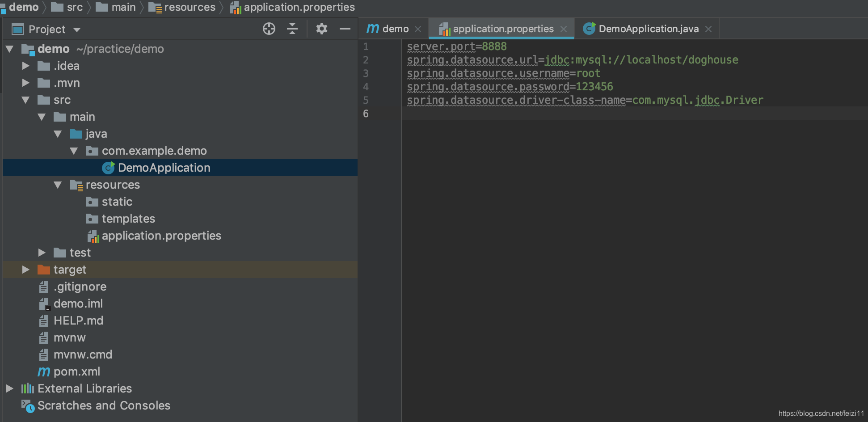The width and height of the screenshot is (868, 422).
Task: Hide the Project panel with minus icon
Action: pyautogui.click(x=345, y=29)
